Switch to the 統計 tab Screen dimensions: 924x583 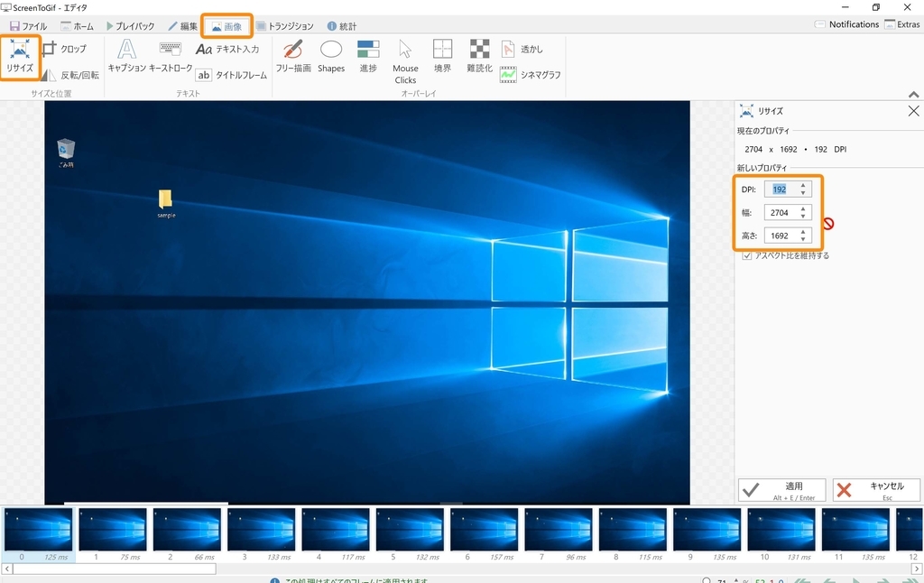[x=342, y=26]
